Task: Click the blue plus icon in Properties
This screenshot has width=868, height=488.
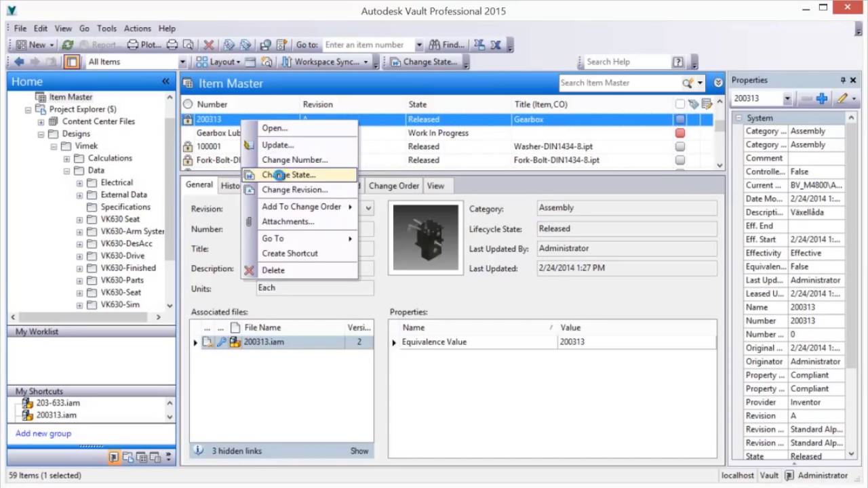Action: [x=822, y=98]
